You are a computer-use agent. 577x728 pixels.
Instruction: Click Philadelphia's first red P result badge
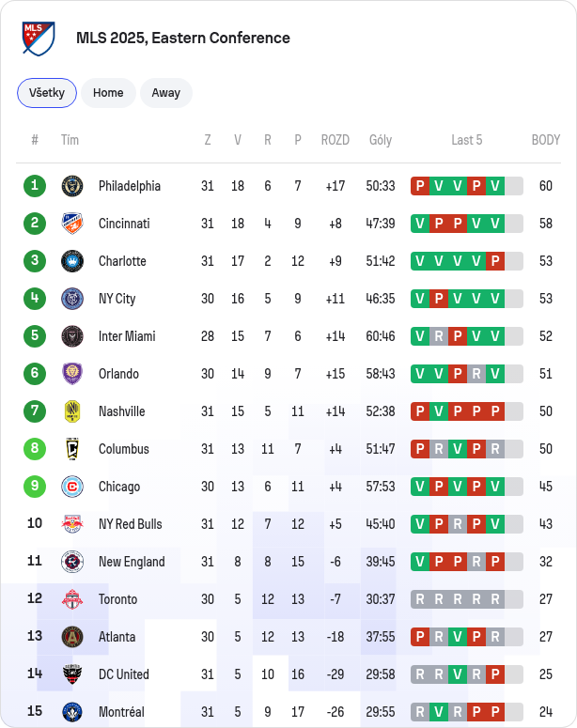point(420,186)
